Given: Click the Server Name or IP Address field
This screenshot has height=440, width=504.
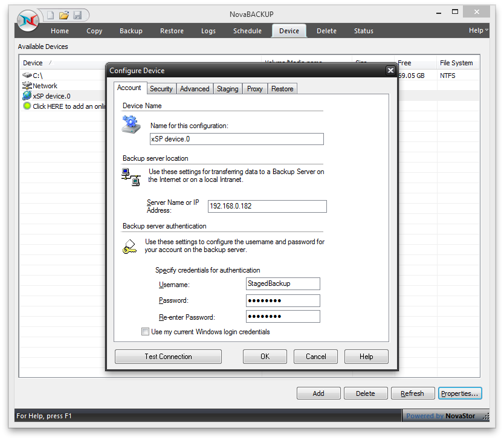Looking at the screenshot, I should (268, 206).
